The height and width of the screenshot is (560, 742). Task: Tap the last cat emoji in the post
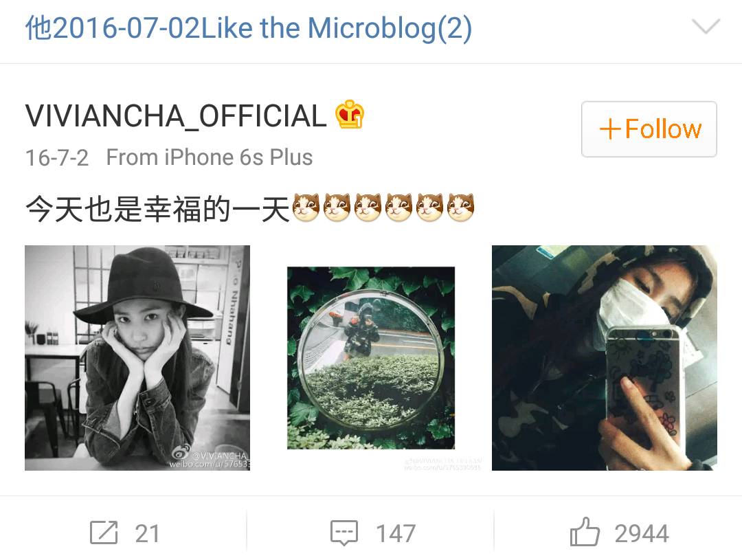(460, 208)
